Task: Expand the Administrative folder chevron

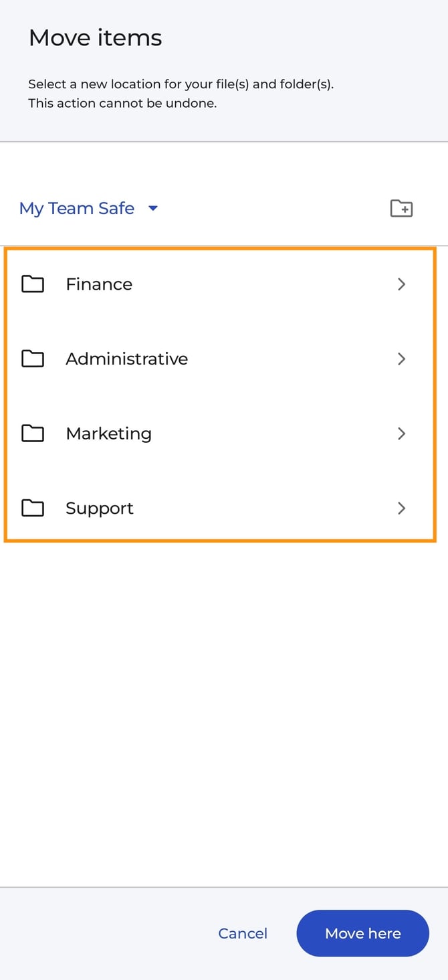Action: pos(402,359)
